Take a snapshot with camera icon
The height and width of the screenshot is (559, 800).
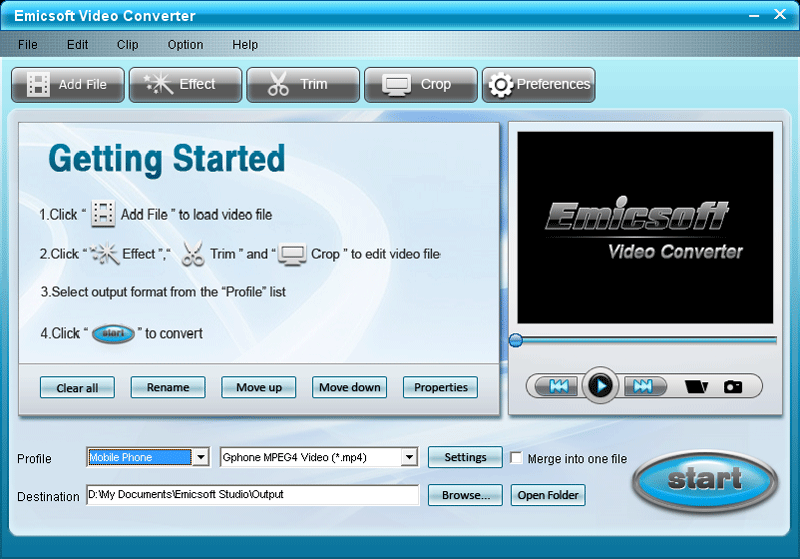tap(733, 387)
